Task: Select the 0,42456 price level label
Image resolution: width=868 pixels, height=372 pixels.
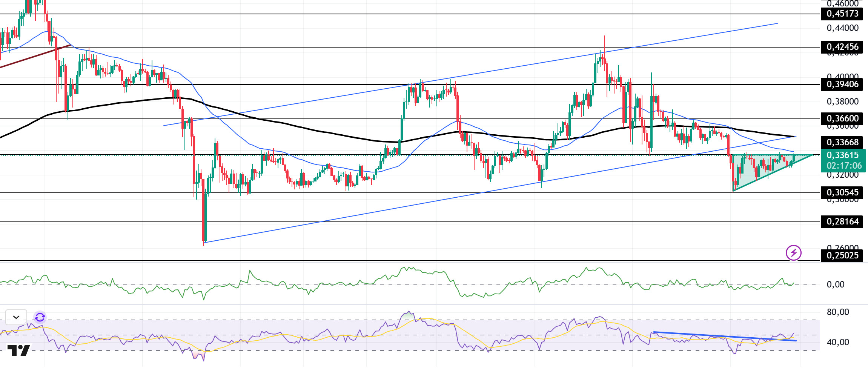Action: click(842, 47)
